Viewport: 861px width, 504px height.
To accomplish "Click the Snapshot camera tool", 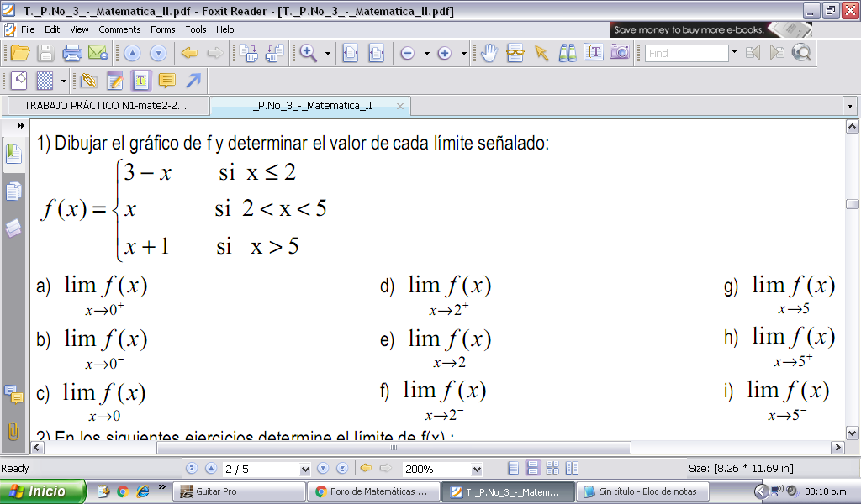I will click(x=620, y=53).
